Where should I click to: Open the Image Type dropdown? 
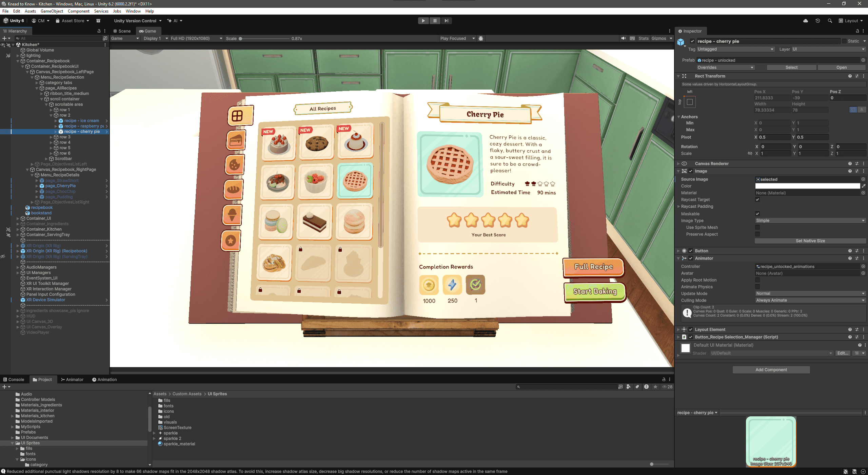pyautogui.click(x=810, y=221)
